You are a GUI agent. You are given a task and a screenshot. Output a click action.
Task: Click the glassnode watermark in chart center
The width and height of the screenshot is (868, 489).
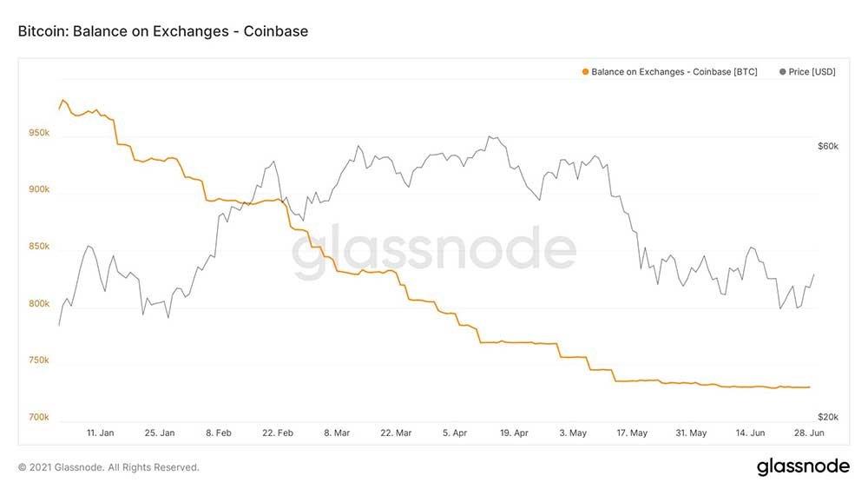pyautogui.click(x=433, y=252)
